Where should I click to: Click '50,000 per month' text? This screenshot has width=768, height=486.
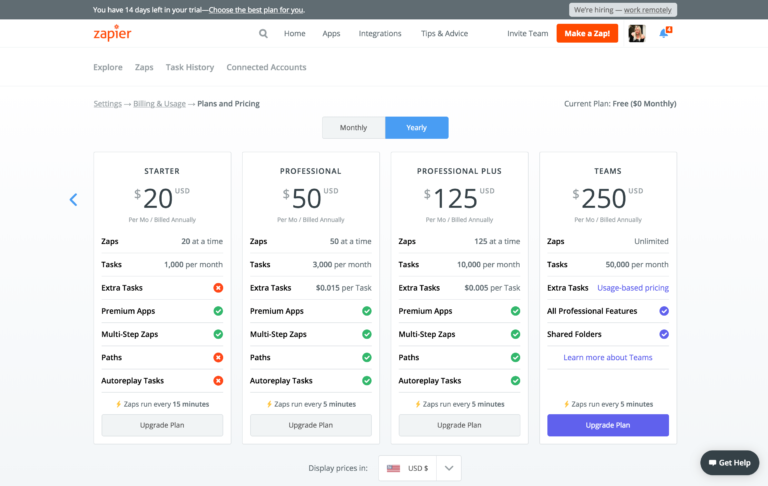click(x=637, y=265)
